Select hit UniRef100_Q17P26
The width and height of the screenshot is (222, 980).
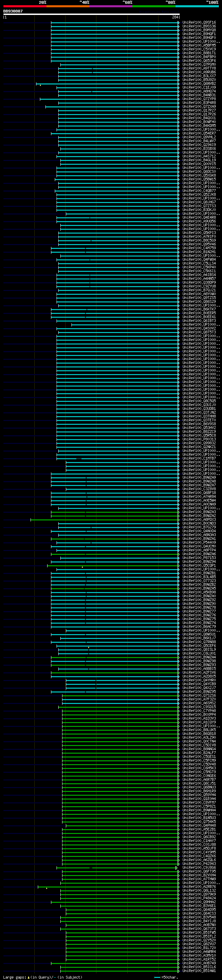[199, 114]
